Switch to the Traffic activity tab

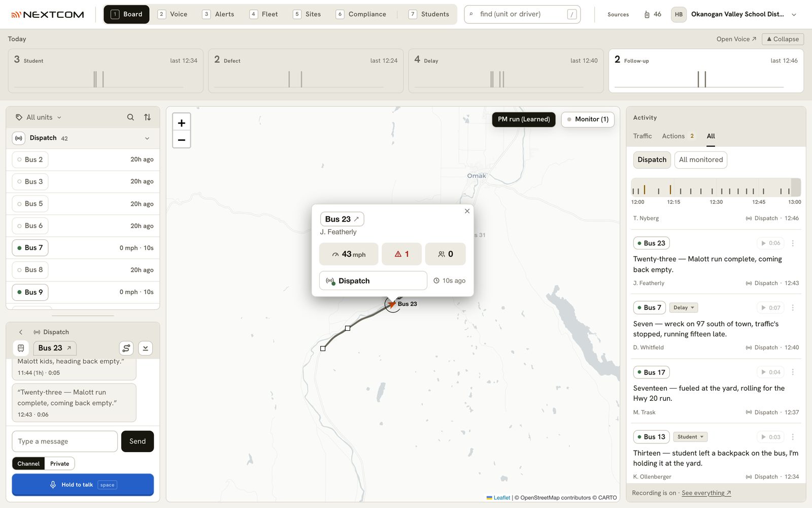(x=642, y=136)
